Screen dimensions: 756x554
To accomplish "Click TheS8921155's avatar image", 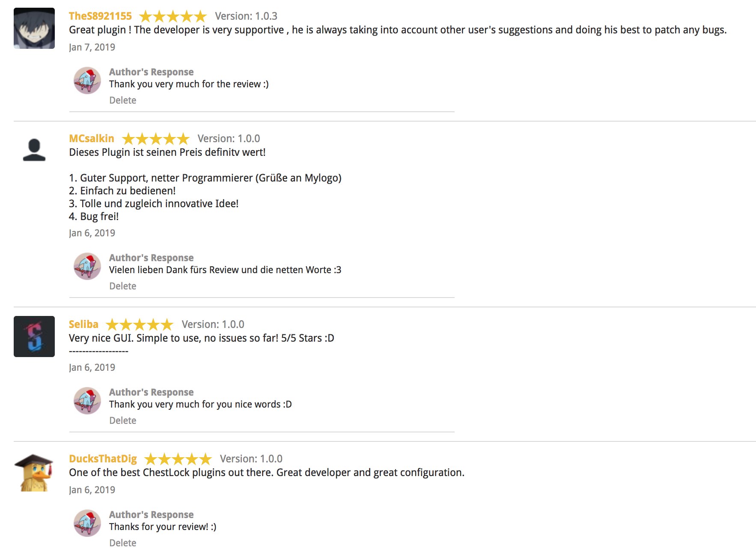I will [x=34, y=28].
